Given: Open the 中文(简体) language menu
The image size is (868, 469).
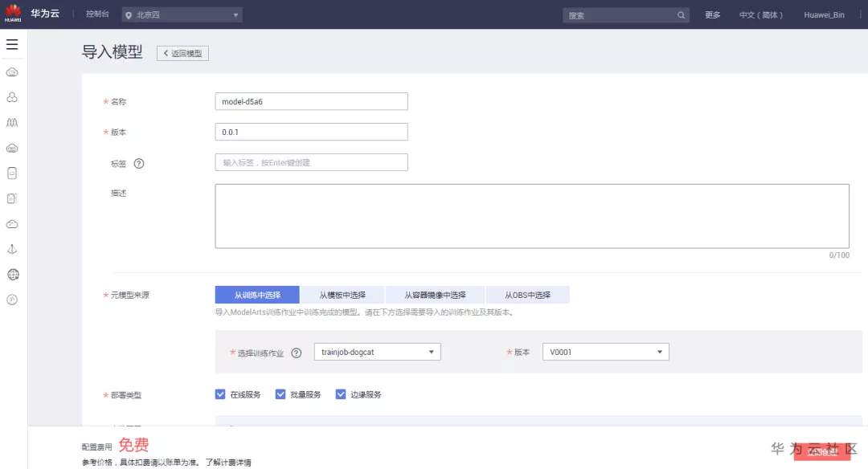Looking at the screenshot, I should click(x=761, y=15).
